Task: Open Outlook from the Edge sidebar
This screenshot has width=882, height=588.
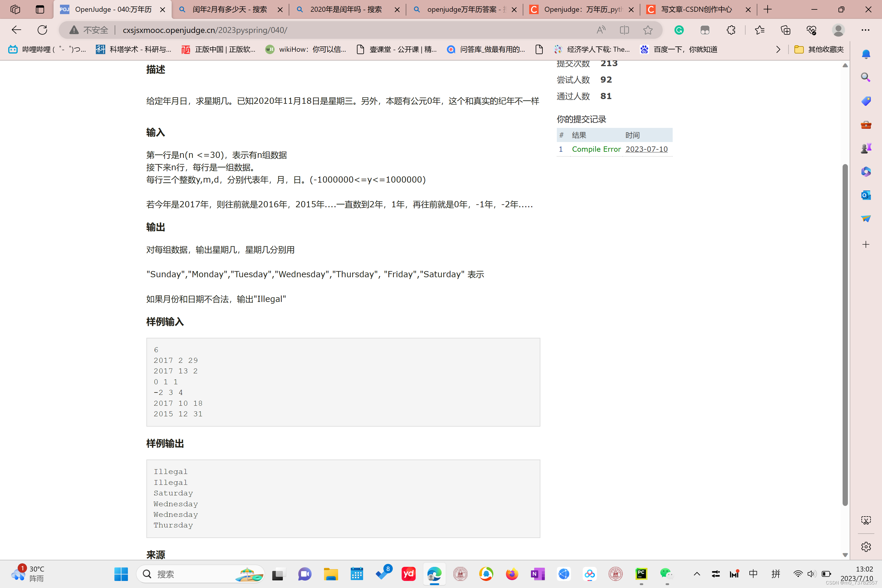Action: [866, 195]
